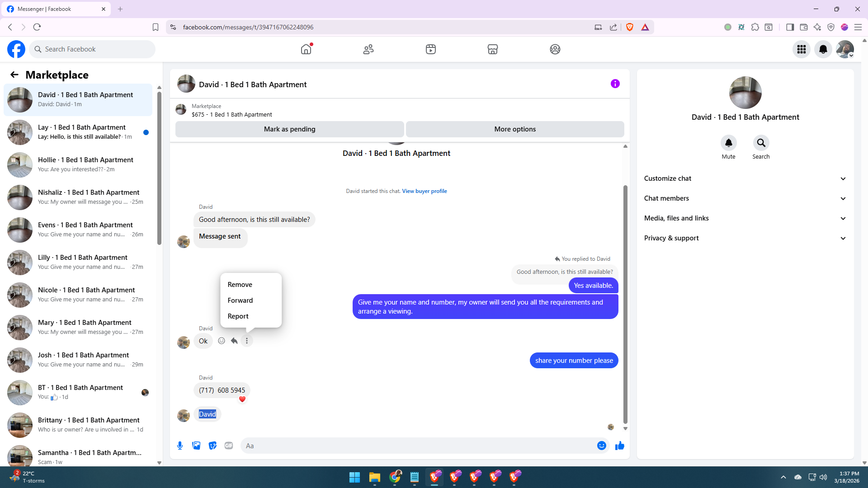React to David's Ok message
This screenshot has height=488, width=868.
pos(222,341)
